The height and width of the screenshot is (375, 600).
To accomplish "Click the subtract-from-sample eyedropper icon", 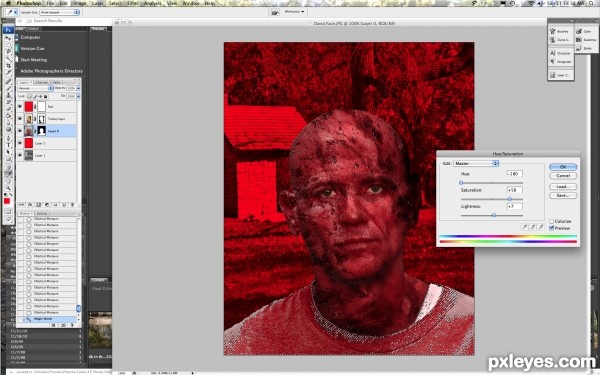I will pos(541,227).
